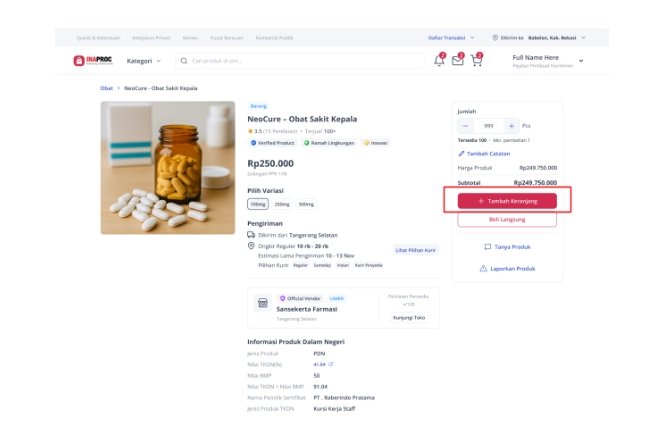This screenshot has width=657, height=424.
Task: Open the Pusat Bantuan top menu item
Action: (x=226, y=38)
